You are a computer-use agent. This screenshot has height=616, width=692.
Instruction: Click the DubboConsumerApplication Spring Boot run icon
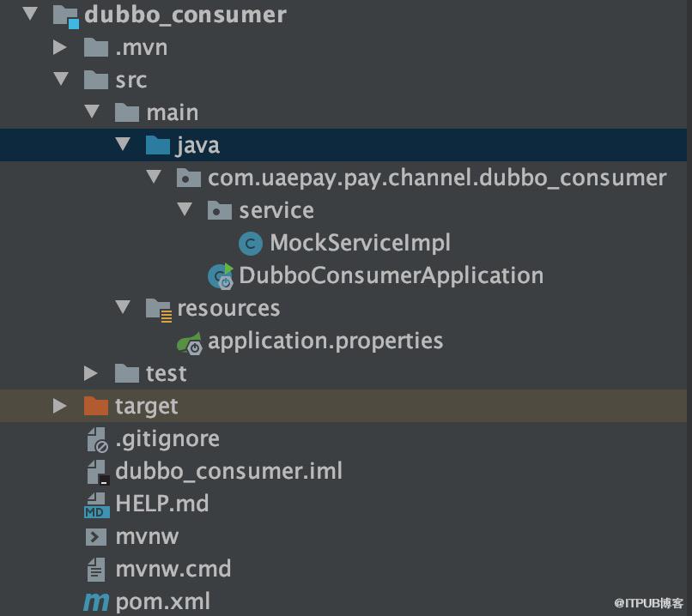coord(221,276)
